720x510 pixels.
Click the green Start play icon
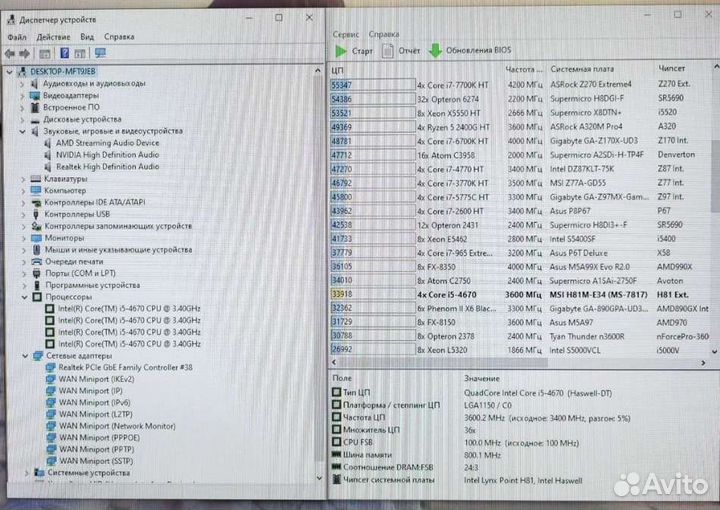pos(341,51)
